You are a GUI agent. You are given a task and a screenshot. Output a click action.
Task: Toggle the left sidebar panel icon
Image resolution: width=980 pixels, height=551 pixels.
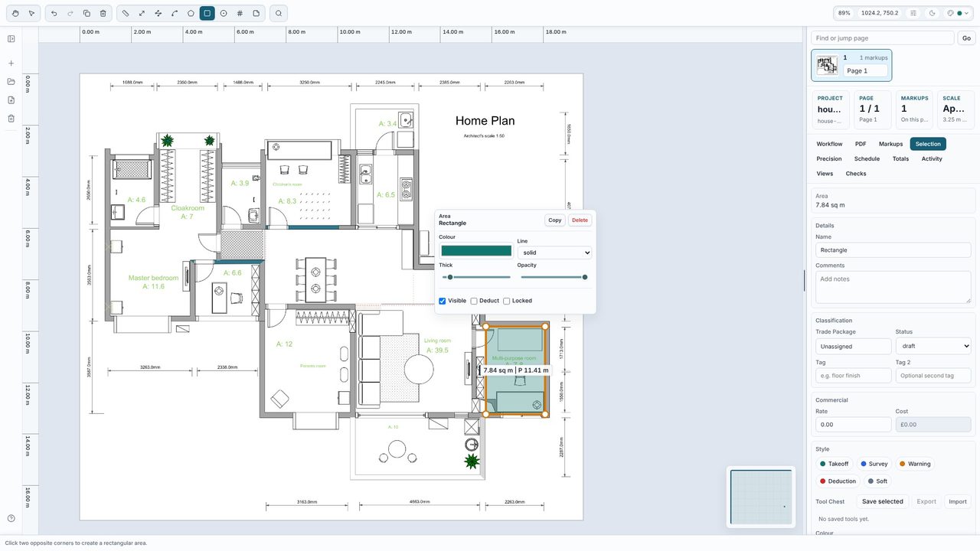click(11, 39)
